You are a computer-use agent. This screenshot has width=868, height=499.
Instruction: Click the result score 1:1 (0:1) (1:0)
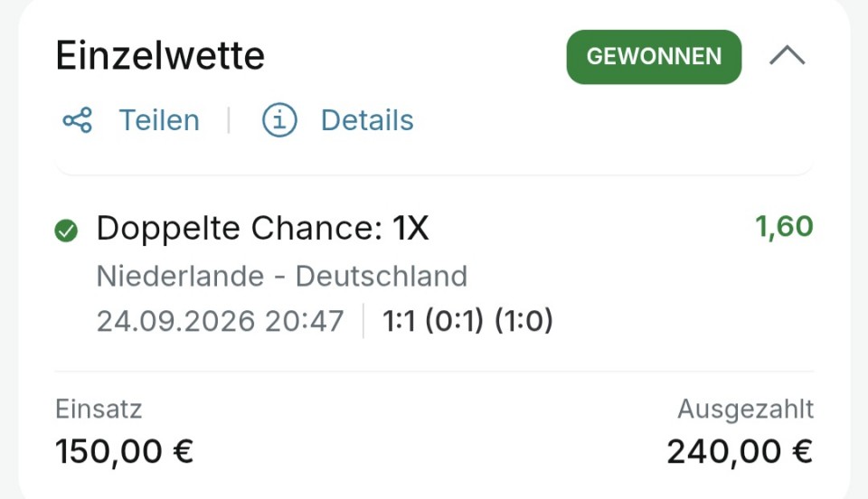coord(467,321)
